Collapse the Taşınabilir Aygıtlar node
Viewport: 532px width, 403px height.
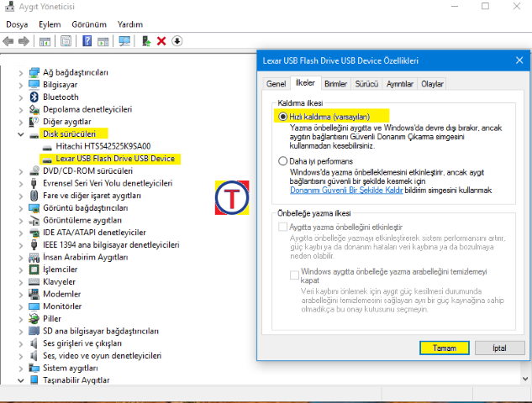pos(21,380)
